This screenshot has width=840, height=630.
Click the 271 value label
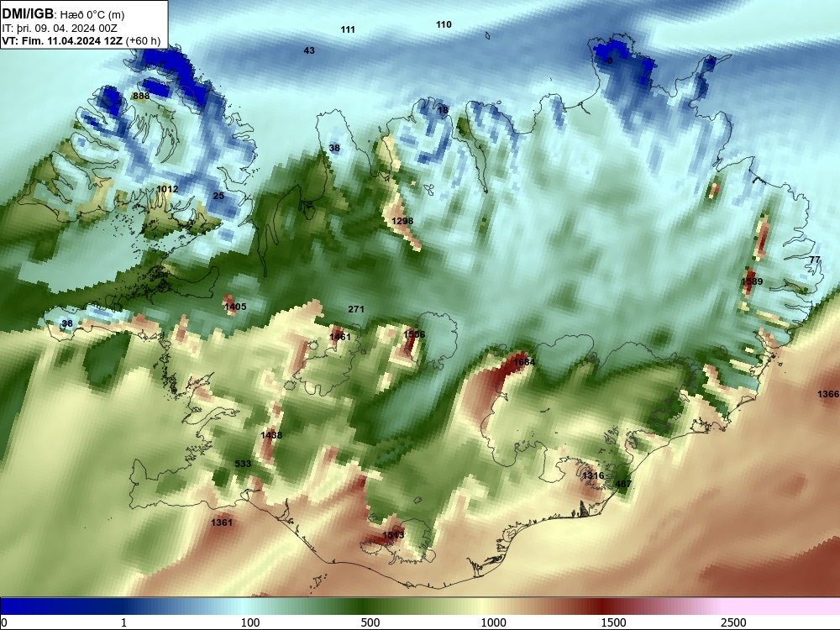pos(355,309)
